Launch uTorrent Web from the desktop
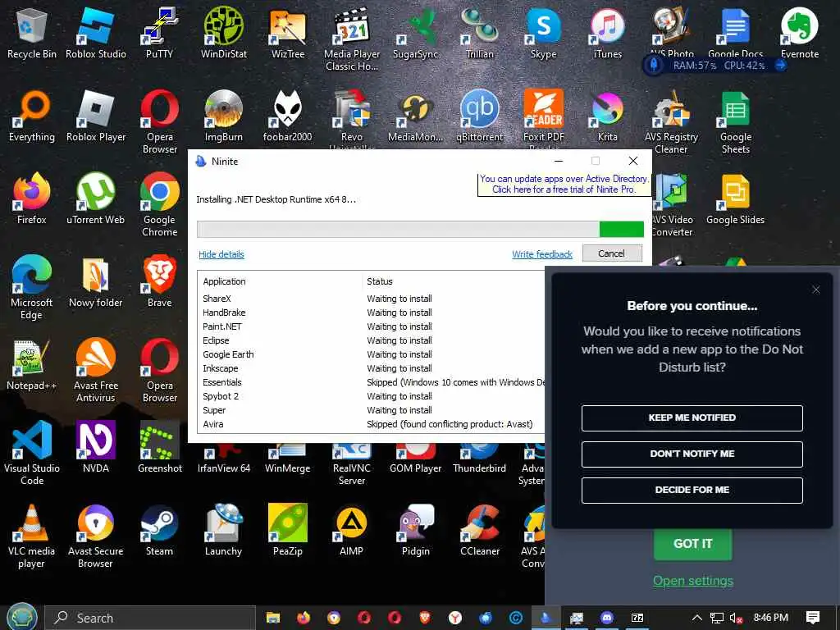The image size is (840, 630). pos(96,199)
